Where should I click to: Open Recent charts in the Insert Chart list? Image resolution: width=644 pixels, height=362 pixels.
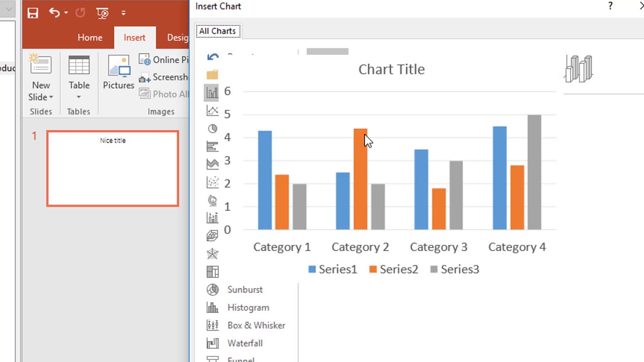212,57
